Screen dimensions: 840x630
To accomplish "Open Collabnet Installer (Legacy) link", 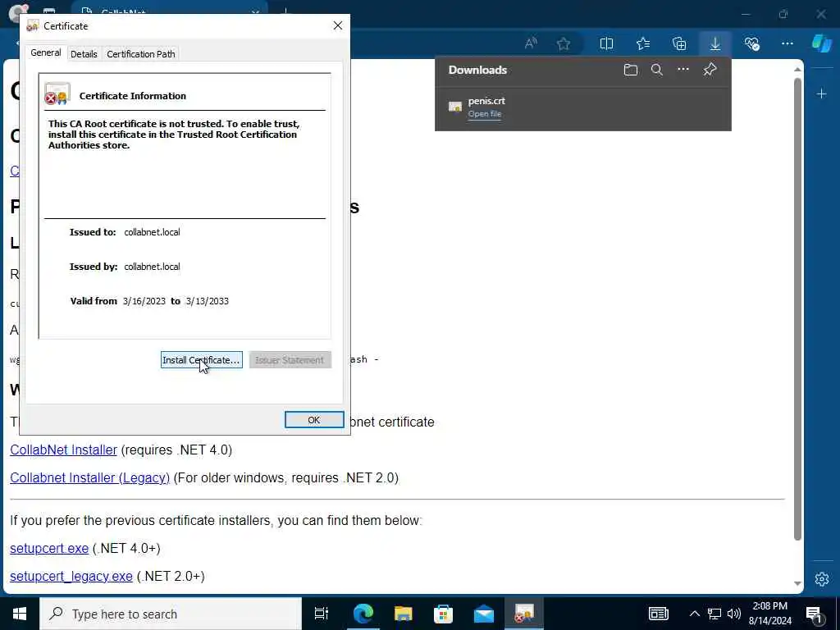I will [x=89, y=478].
